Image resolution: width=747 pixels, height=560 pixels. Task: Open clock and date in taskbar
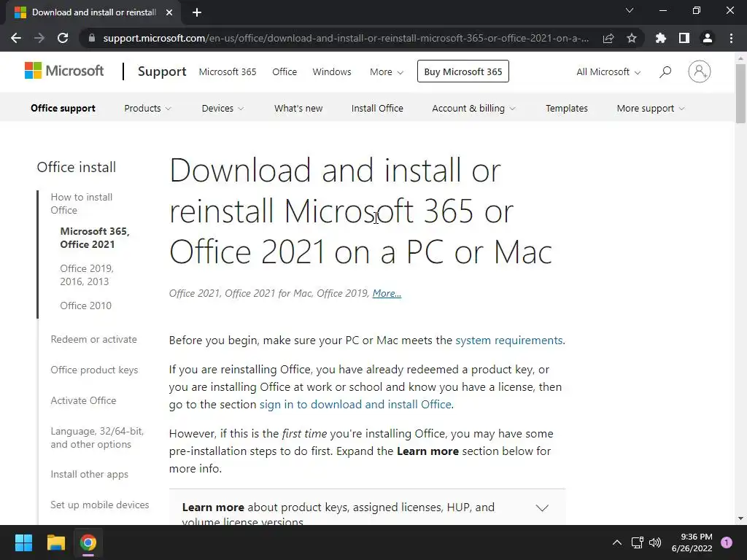pyautogui.click(x=692, y=542)
